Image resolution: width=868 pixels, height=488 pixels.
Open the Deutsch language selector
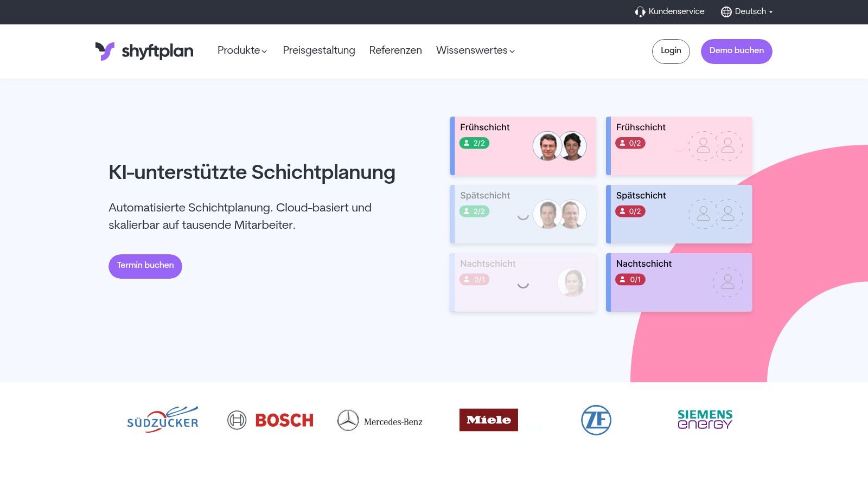point(746,11)
